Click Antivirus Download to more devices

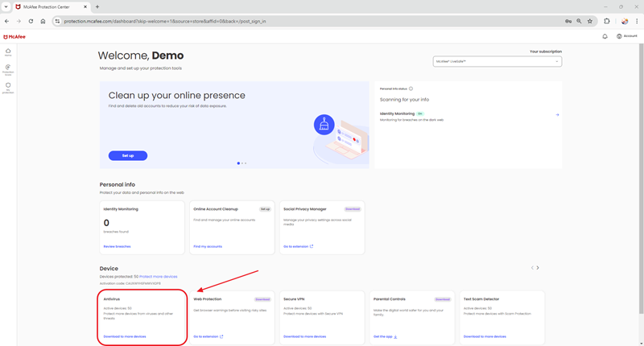coord(125,336)
